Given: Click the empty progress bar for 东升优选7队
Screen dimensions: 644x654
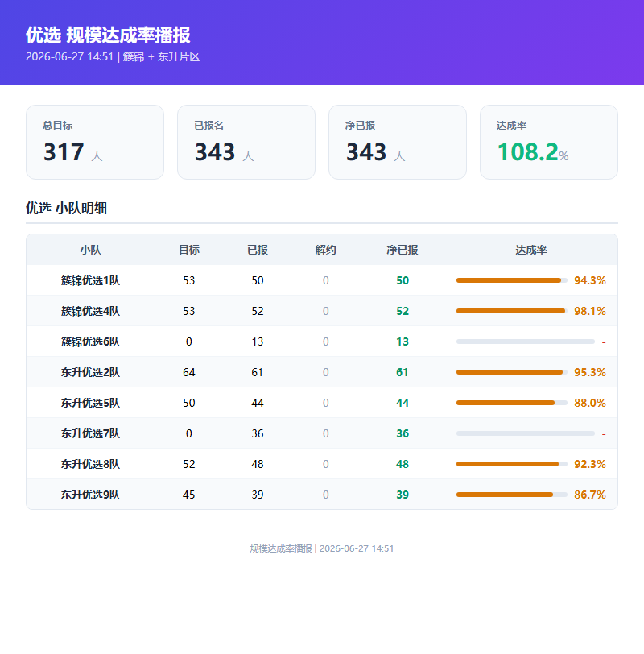Looking at the screenshot, I should (526, 433).
